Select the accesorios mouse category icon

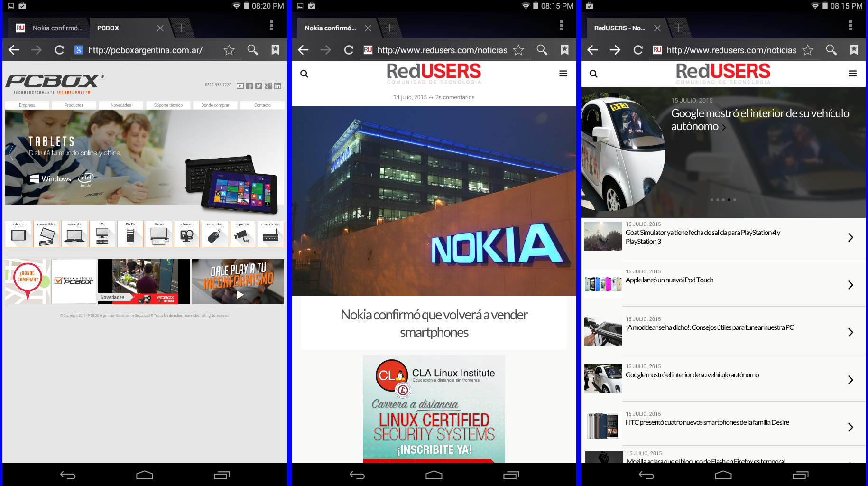point(214,234)
